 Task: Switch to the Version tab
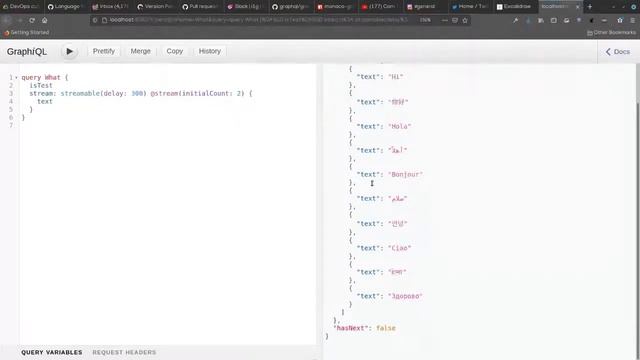coord(155,7)
